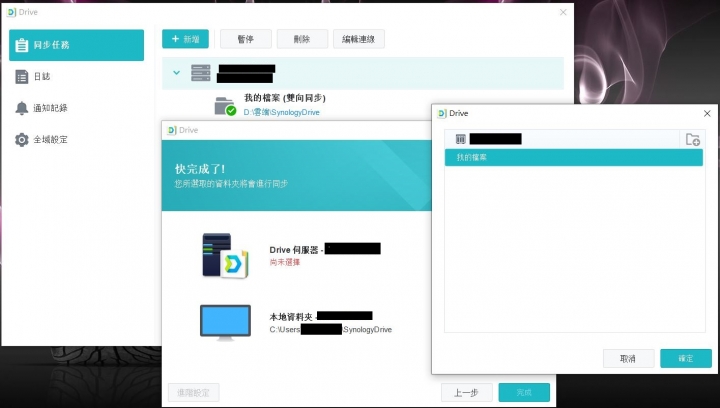Click the gear icon beside 全域設定
This screenshot has width=720, height=408.
point(22,140)
